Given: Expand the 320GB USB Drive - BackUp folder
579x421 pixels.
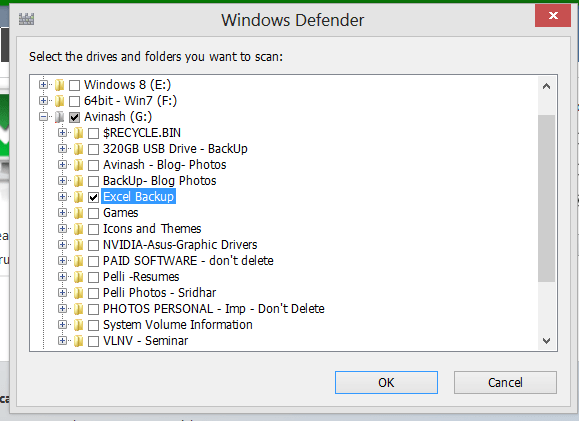Looking at the screenshot, I should (x=62, y=148).
